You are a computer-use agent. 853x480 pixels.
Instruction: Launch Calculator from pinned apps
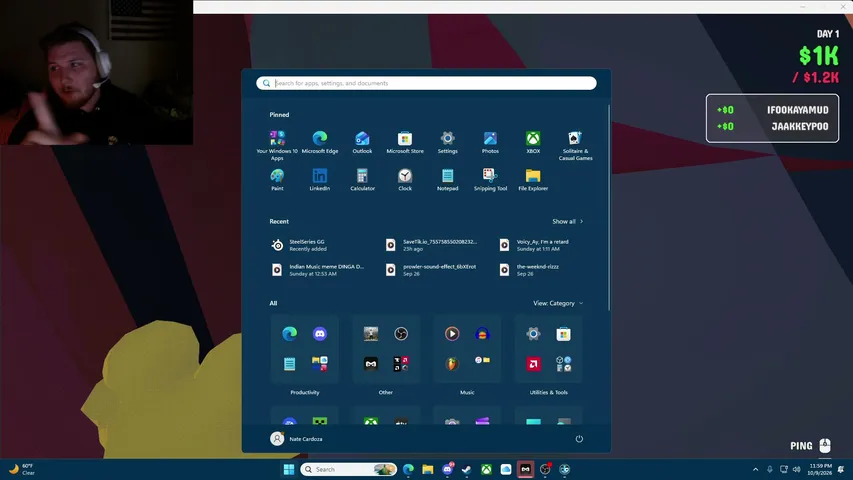point(362,180)
